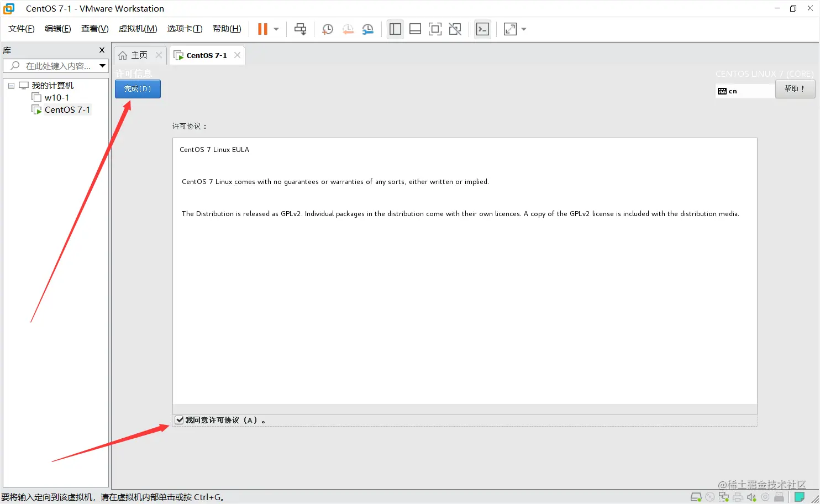
Task: Click the 帮助! help button
Action: (795, 89)
